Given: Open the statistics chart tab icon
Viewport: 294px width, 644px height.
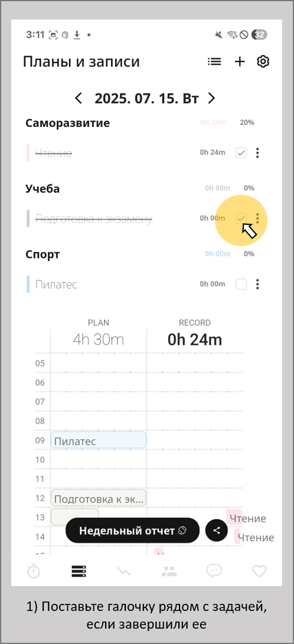Looking at the screenshot, I should (123, 571).
